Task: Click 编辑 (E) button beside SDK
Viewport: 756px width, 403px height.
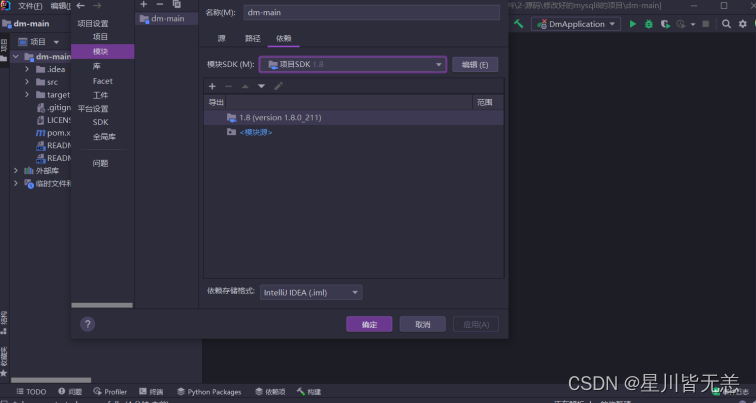Action: 475,65
